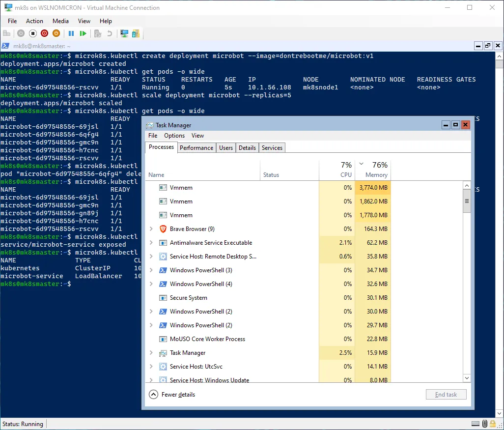Click the green Reset VM icon
Screen dimensions: 504x430
pos(83,33)
